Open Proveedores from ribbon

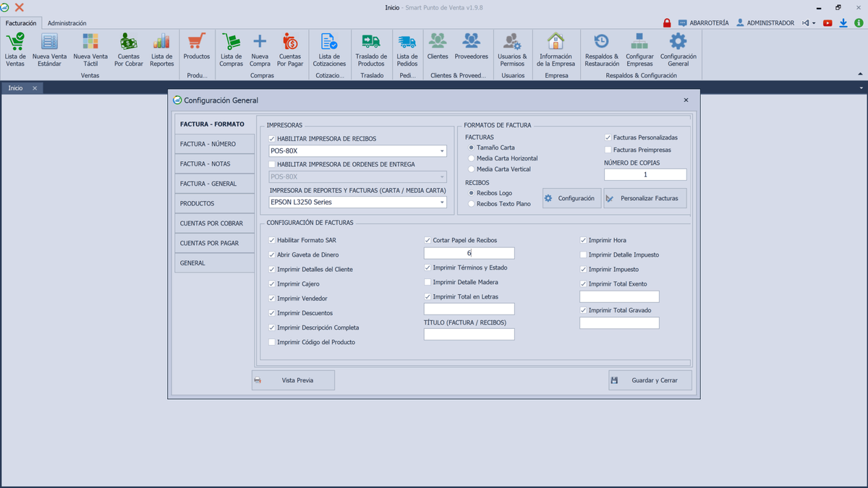(472, 46)
